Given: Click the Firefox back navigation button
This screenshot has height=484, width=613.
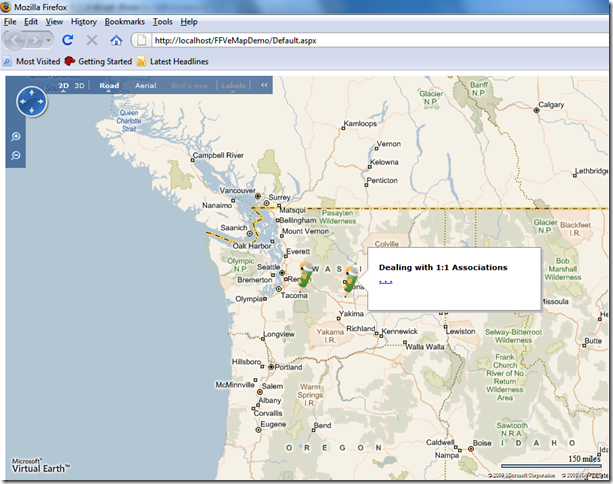Looking at the screenshot, I should pos(14,40).
